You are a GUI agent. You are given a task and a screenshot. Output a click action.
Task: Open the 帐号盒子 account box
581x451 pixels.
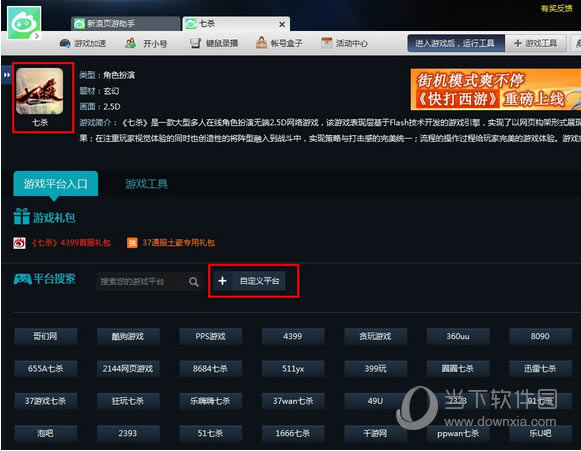coord(279,43)
